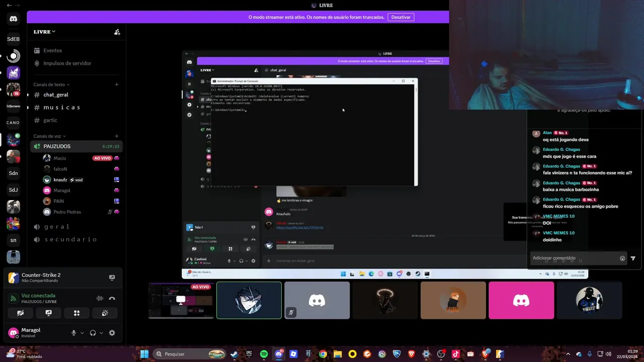Select the gartic text channel

[x=76, y=120]
